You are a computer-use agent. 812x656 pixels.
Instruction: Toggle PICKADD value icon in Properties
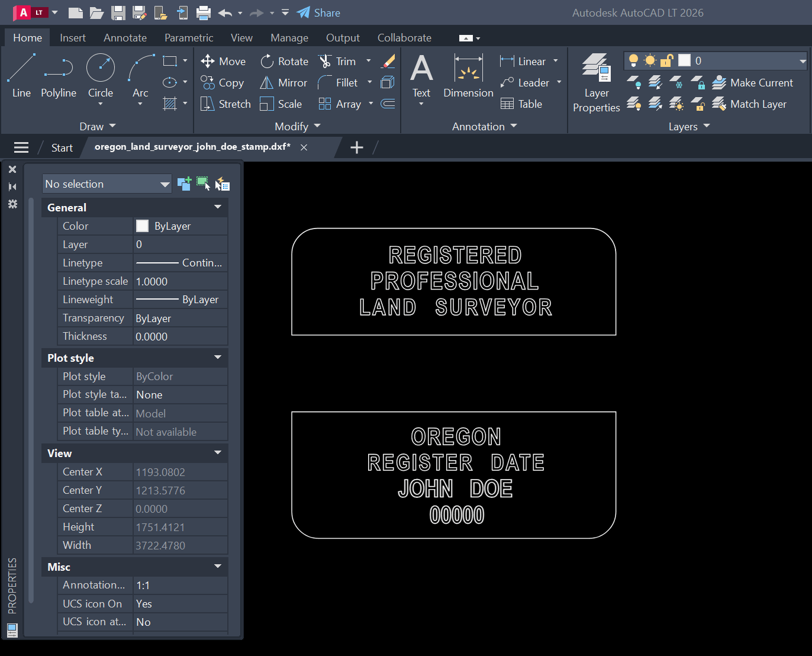tap(184, 184)
